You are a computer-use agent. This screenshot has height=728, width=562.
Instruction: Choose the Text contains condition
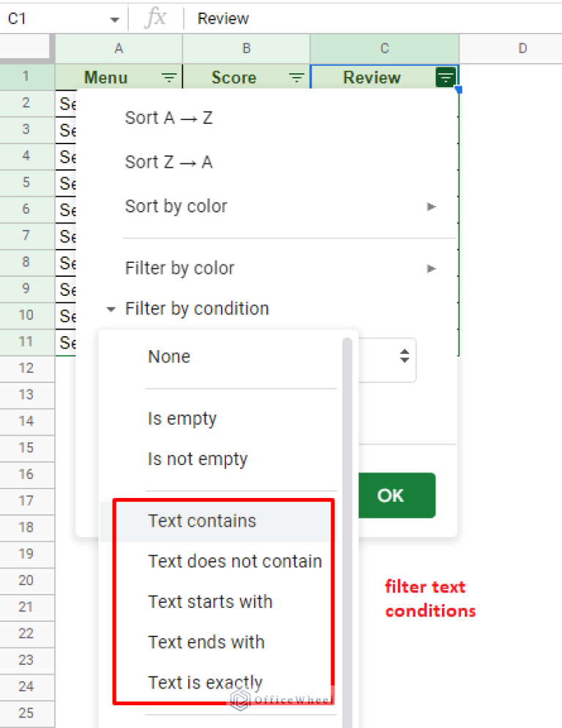tap(202, 521)
